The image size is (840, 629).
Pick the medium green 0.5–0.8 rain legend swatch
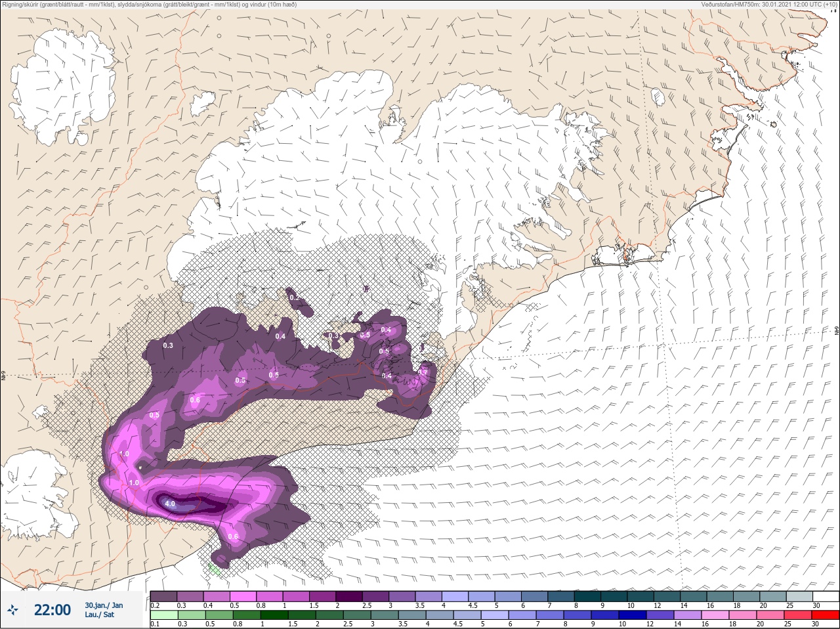click(x=219, y=615)
